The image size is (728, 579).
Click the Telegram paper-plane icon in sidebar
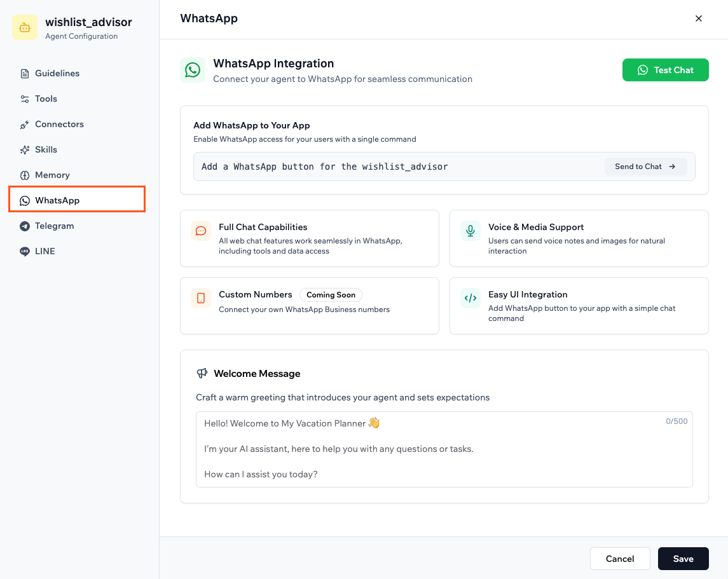click(25, 226)
